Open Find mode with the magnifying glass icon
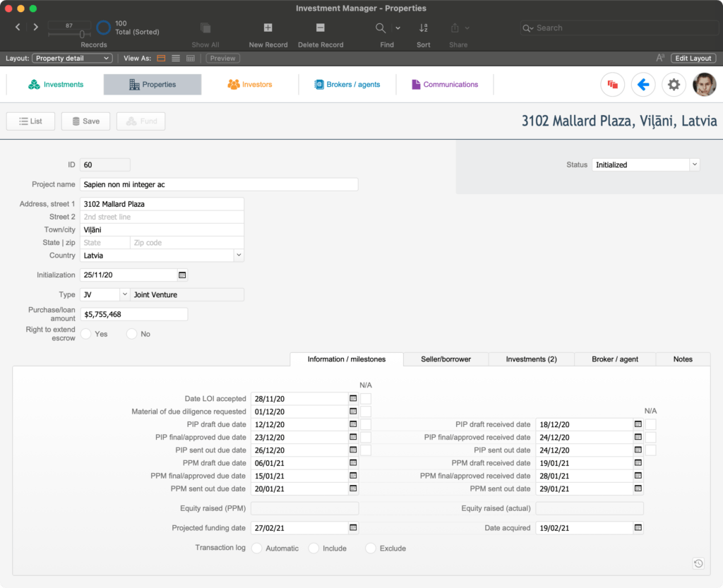 point(381,28)
